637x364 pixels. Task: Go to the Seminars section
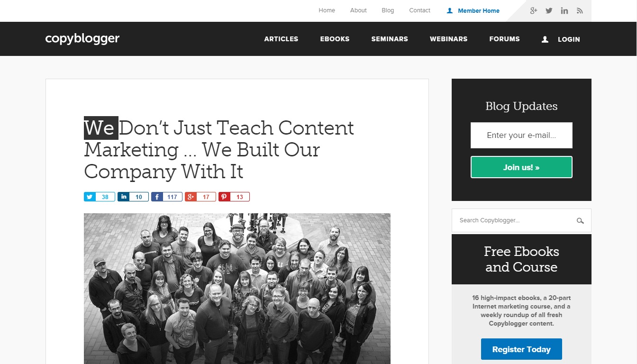pos(390,39)
